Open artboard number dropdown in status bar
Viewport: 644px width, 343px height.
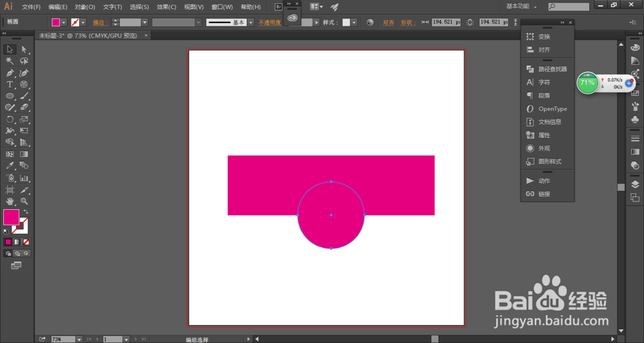(x=126, y=339)
